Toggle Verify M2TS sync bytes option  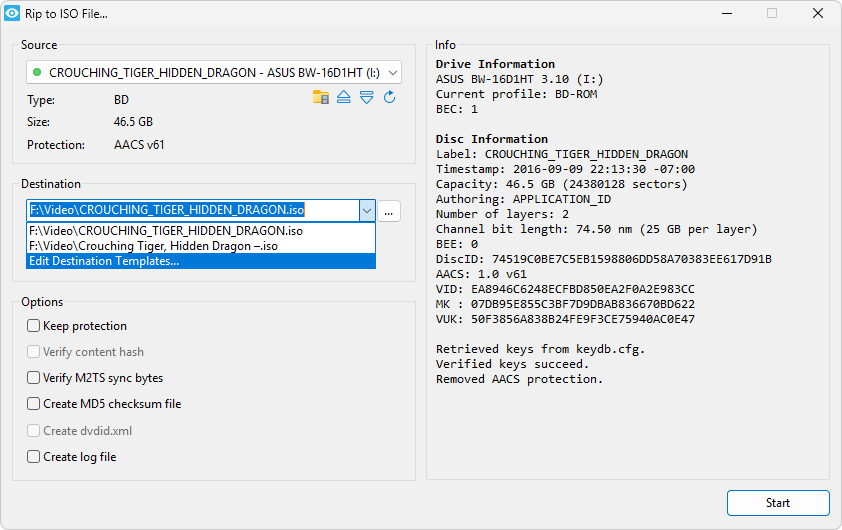pyautogui.click(x=34, y=378)
